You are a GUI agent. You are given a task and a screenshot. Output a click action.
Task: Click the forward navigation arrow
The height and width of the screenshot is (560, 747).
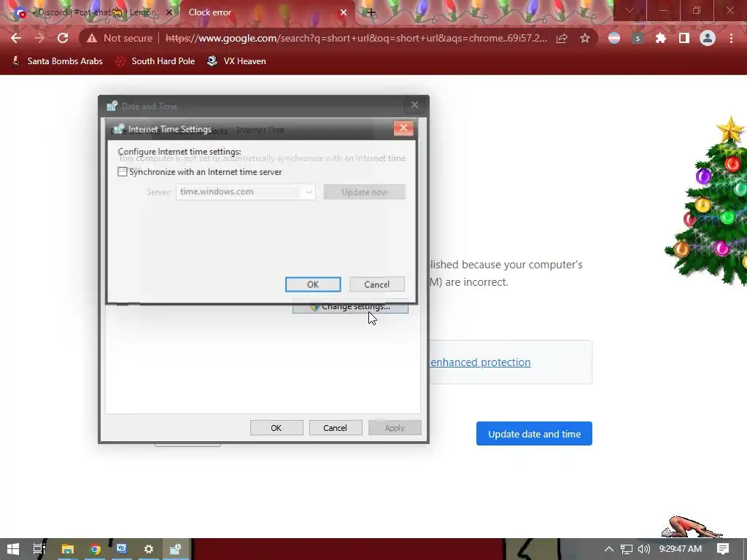click(x=39, y=38)
